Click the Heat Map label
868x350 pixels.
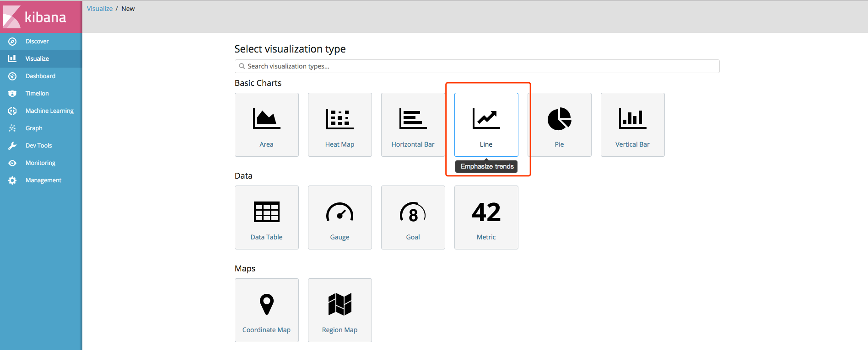click(x=340, y=144)
